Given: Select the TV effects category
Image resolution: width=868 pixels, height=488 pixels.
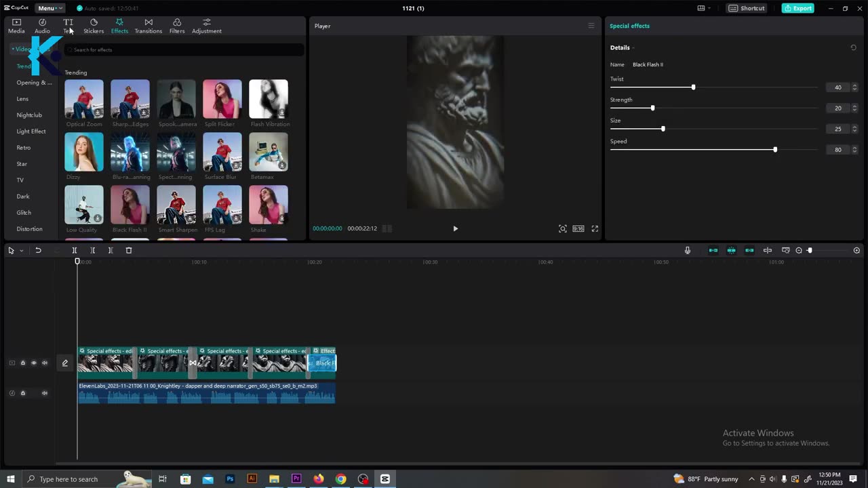Looking at the screenshot, I should pos(20,180).
